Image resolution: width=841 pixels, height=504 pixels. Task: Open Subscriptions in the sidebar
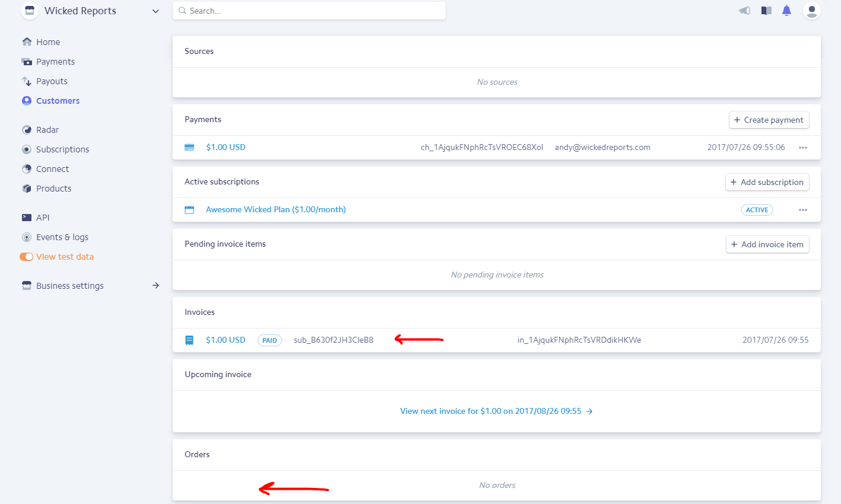coord(62,149)
